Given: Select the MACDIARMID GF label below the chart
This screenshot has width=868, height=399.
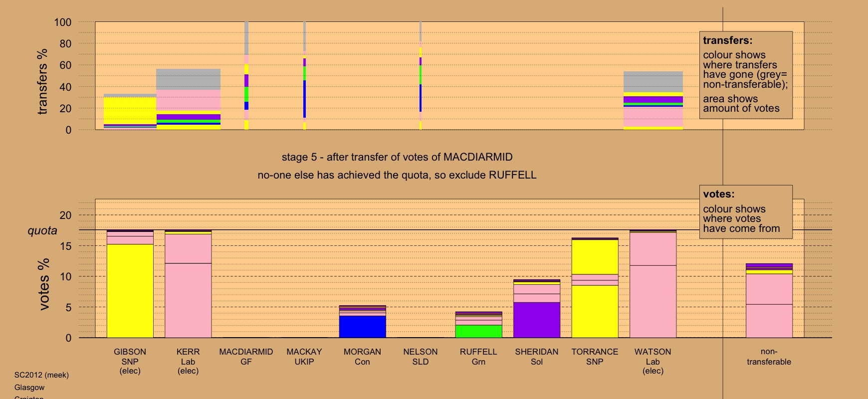Looking at the screenshot, I should [x=246, y=357].
